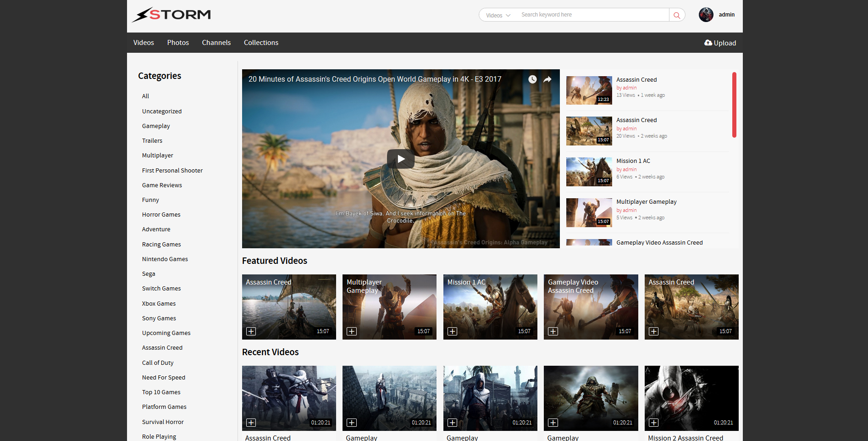868x441 pixels.
Task: Open the Channels menu tab
Action: (x=216, y=43)
